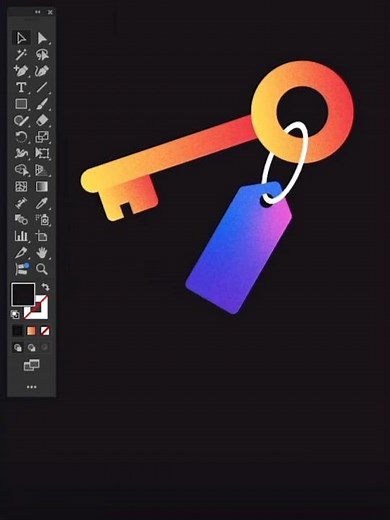Screen dimensions: 390x520
Task: Apply solid Color mode button
Action: 17,331
